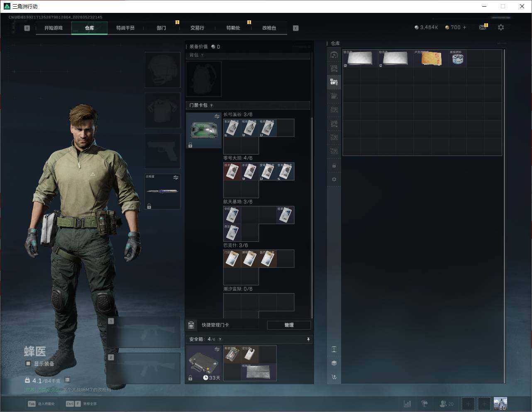Click the first empty squad plus slot
This screenshot has width=532, height=412.
coord(468,404)
